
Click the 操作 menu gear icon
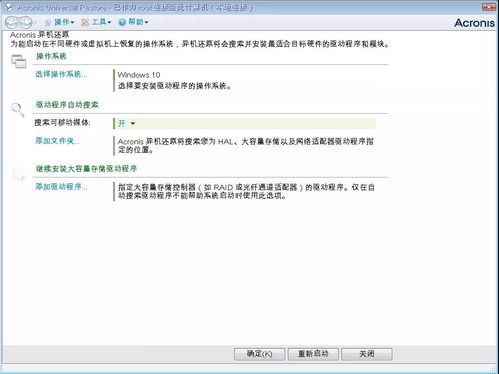click(x=48, y=22)
